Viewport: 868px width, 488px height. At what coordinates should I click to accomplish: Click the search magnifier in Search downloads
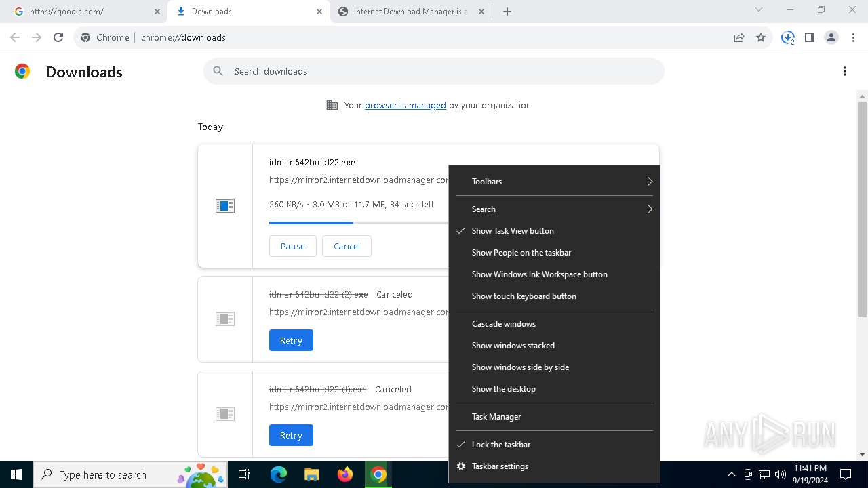218,71
